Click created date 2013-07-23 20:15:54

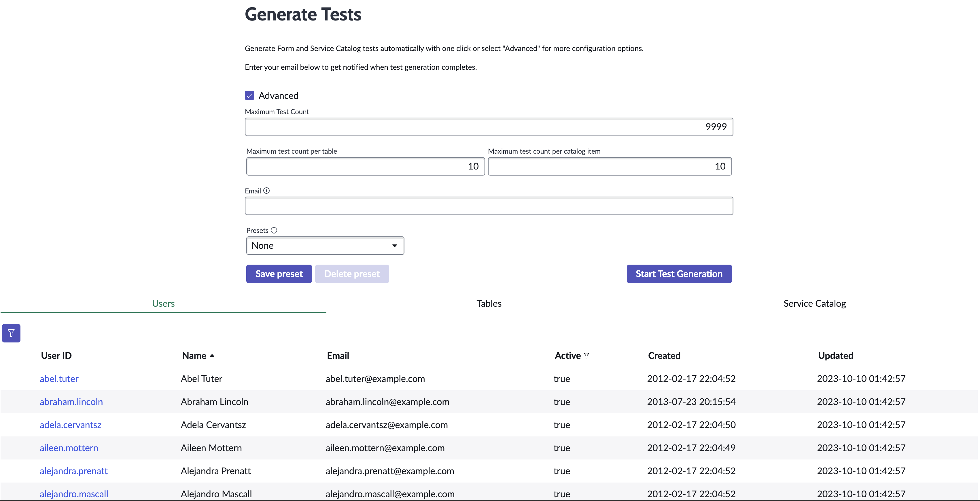(x=691, y=402)
